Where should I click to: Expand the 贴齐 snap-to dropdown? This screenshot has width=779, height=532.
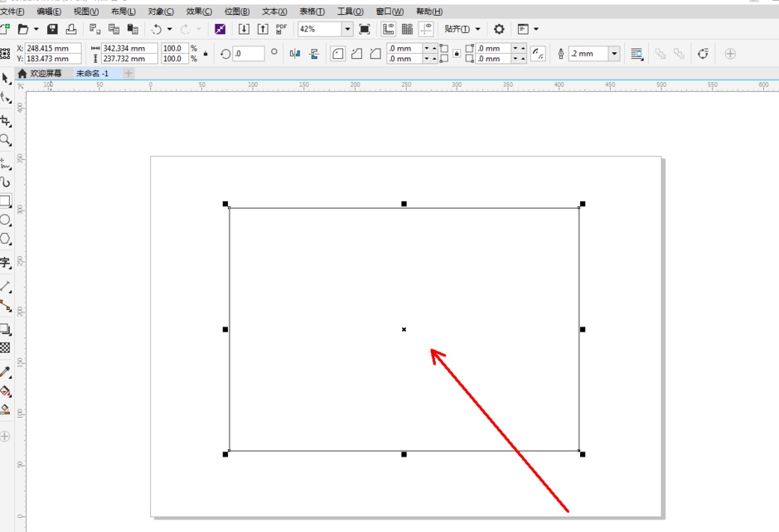pyautogui.click(x=478, y=29)
